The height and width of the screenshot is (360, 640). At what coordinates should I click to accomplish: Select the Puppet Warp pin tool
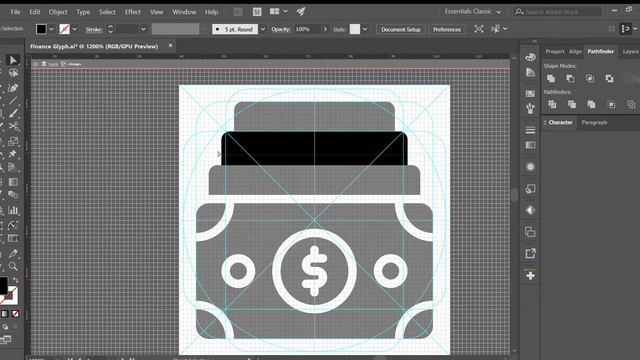point(13,154)
